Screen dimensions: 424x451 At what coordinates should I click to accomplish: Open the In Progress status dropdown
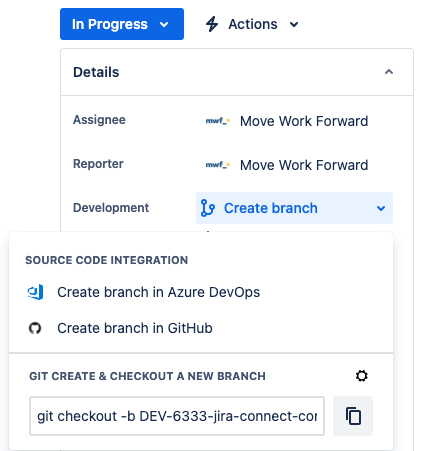coord(122,24)
